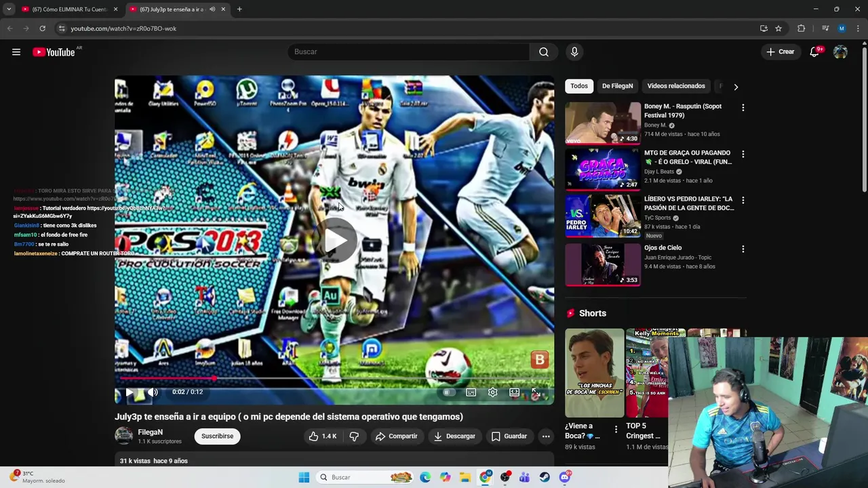Viewport: 868px width, 488px height.
Task: Click the large center play overlay
Action: [x=336, y=240]
